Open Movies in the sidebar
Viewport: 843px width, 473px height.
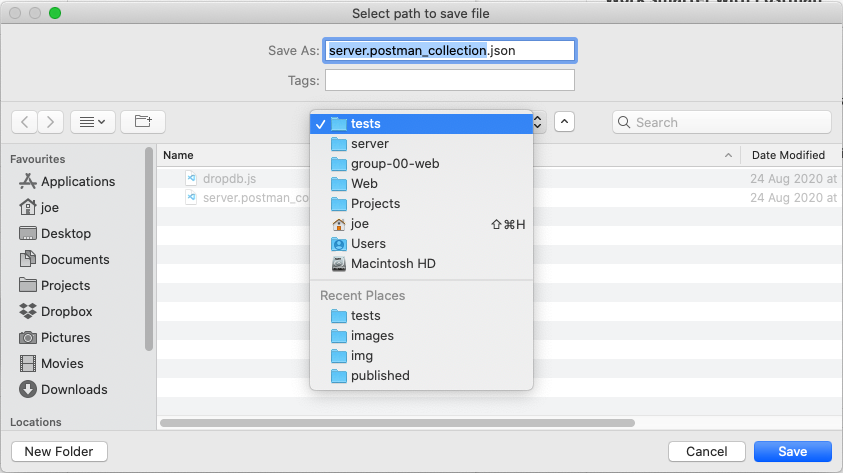[51, 363]
